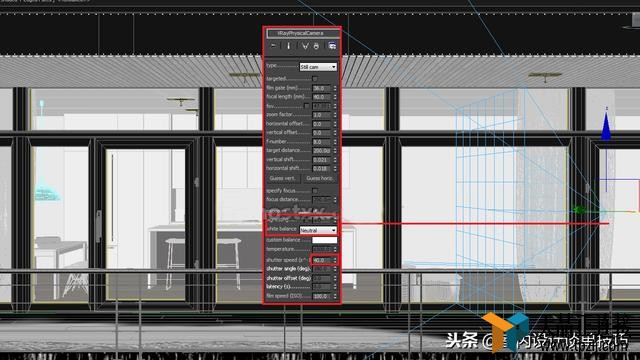Open the camera type Still cam dropdown
The height and width of the screenshot is (360, 640).
pos(318,67)
